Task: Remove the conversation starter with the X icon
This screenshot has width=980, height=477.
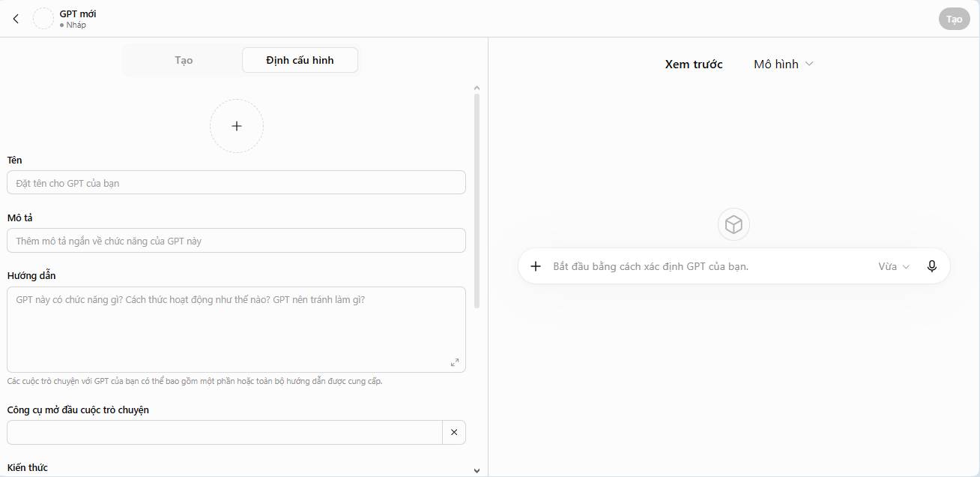Action: 454,433
